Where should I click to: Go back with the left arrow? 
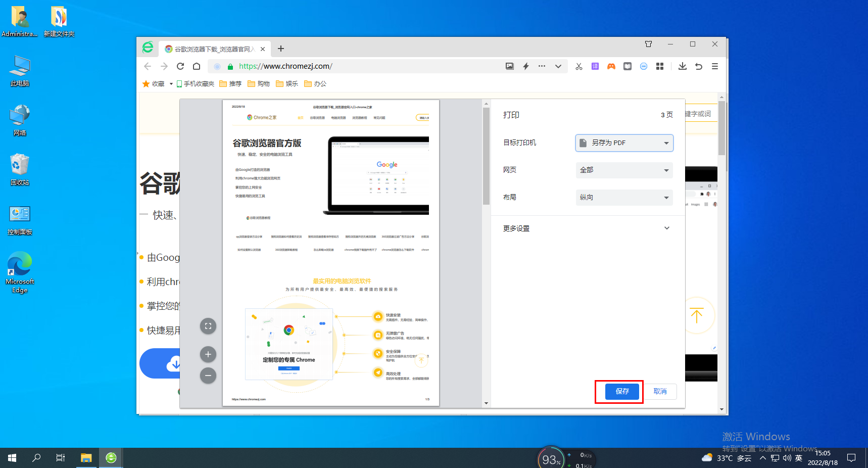148,66
